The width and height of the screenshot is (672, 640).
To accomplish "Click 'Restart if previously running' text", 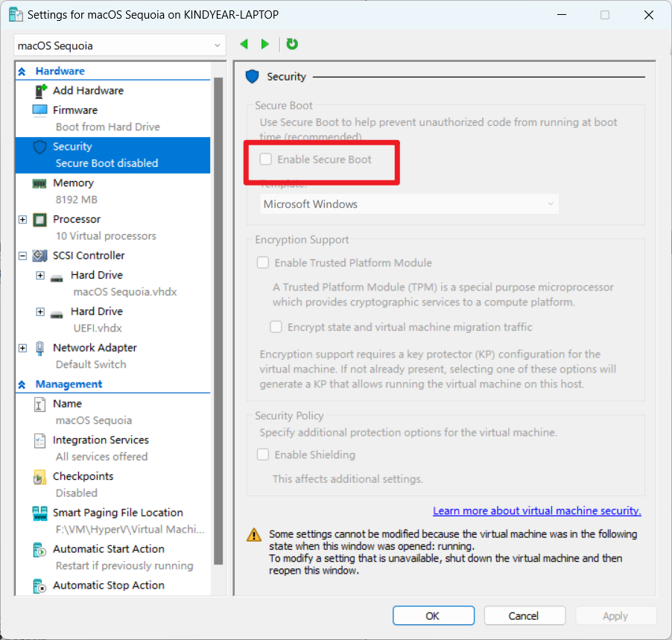I will point(124,565).
